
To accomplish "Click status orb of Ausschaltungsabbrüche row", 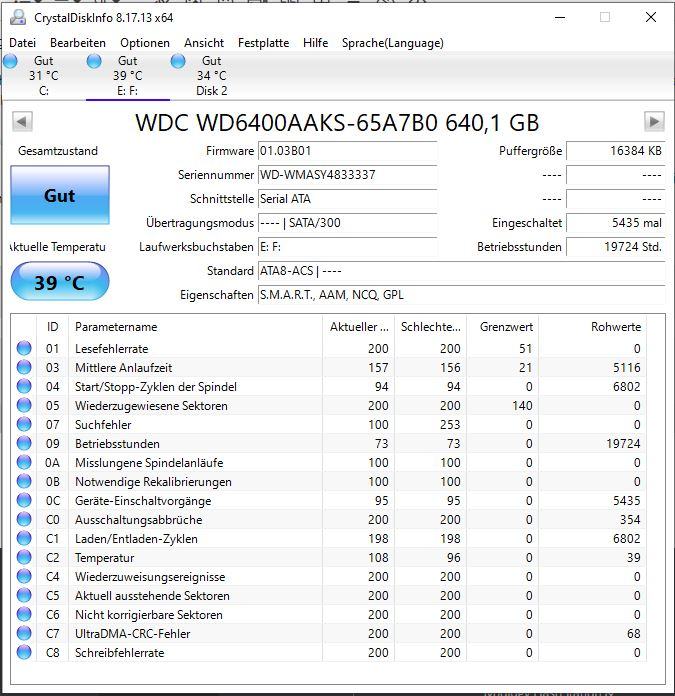I will point(24,519).
